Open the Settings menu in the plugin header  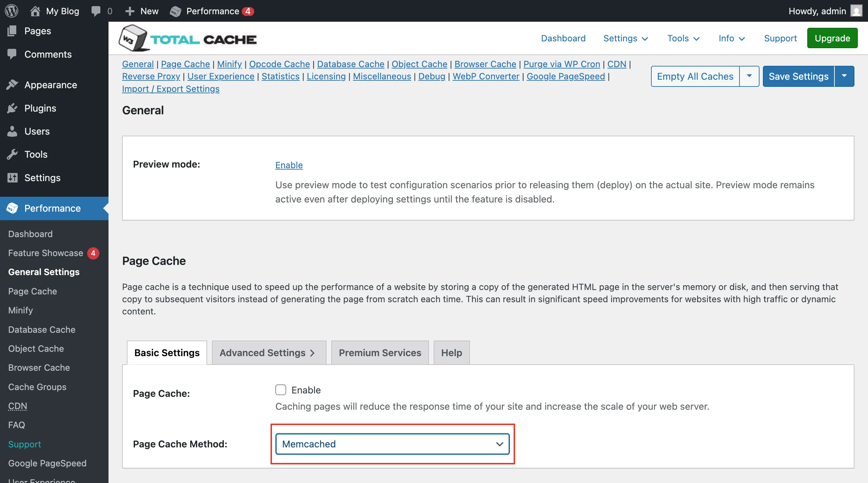coord(626,38)
